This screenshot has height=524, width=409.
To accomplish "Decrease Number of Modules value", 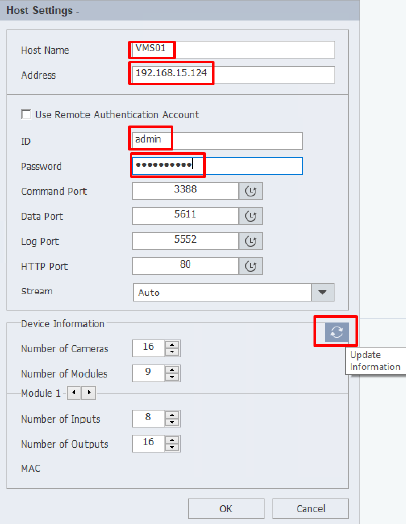I will [172, 377].
